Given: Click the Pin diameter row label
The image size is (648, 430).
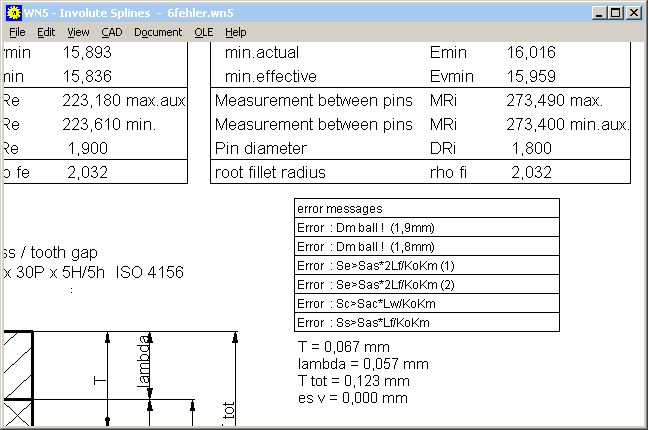Looking at the screenshot, I should coord(264,148).
